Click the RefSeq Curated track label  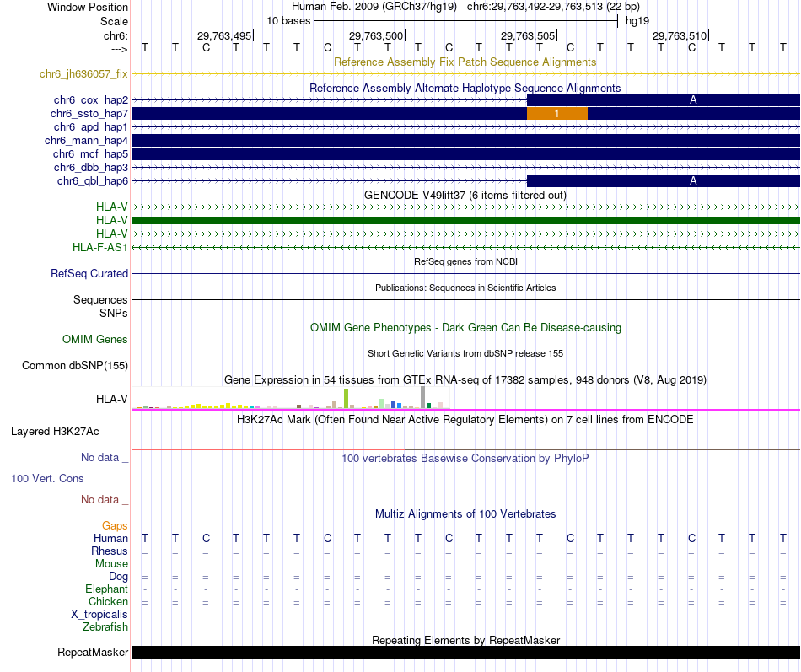click(89, 273)
